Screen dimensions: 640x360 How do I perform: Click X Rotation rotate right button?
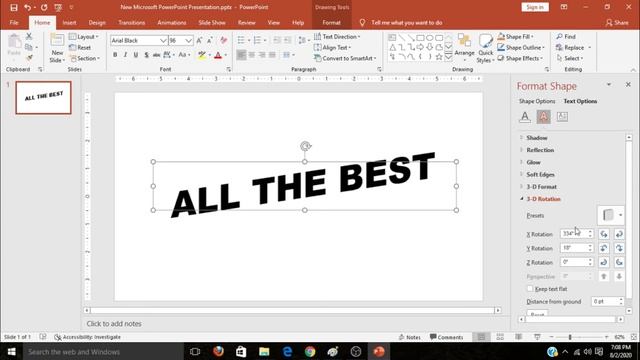pos(619,234)
